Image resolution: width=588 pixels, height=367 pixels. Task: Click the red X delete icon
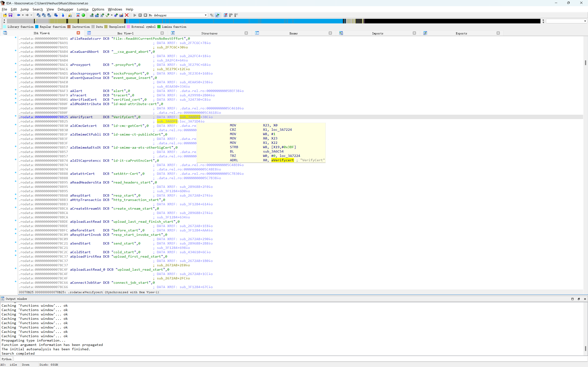(x=127, y=15)
